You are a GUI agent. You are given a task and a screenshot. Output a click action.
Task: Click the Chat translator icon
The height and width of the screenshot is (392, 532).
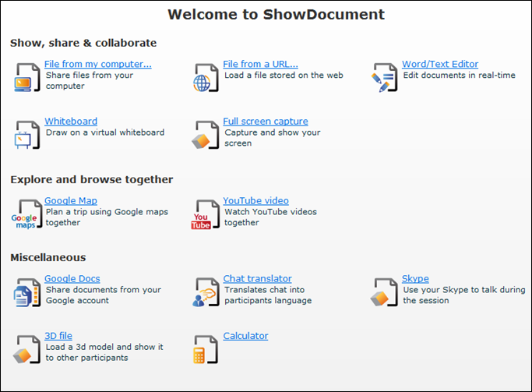[x=205, y=292]
